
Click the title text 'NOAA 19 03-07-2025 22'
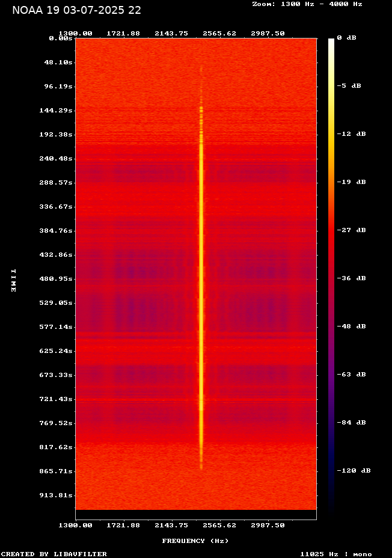[x=76, y=10]
